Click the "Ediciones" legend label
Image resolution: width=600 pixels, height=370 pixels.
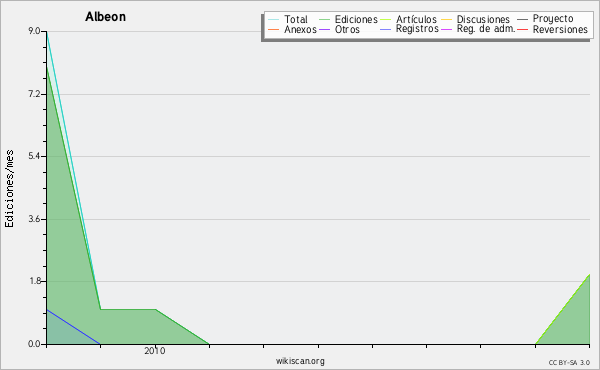356,19
